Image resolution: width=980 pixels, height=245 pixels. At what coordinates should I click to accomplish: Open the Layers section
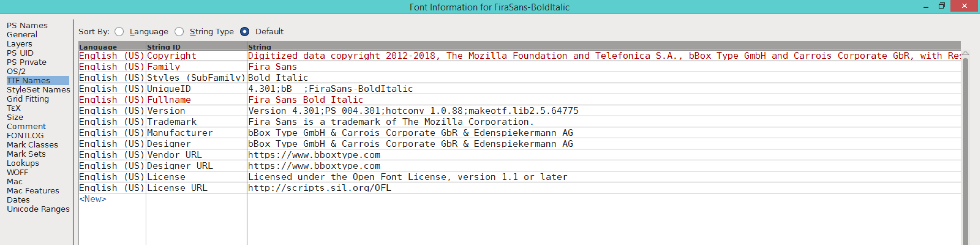pyautogui.click(x=19, y=44)
